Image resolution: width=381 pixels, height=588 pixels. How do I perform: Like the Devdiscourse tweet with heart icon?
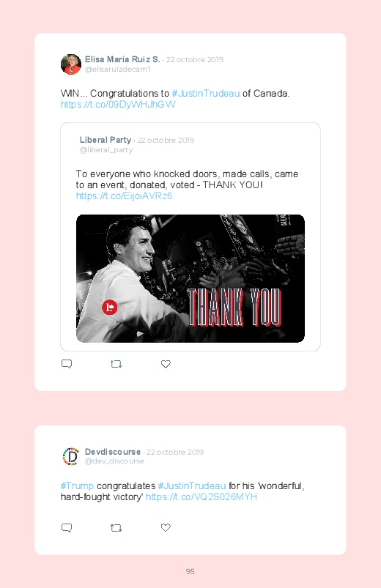(166, 528)
